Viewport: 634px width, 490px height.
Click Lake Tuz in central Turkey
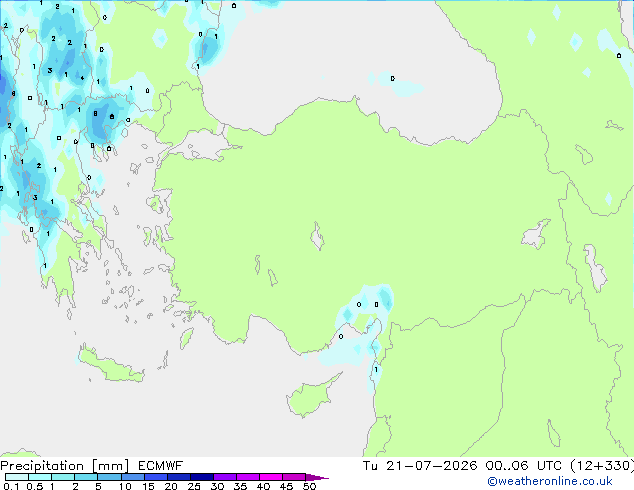pyautogui.click(x=317, y=236)
